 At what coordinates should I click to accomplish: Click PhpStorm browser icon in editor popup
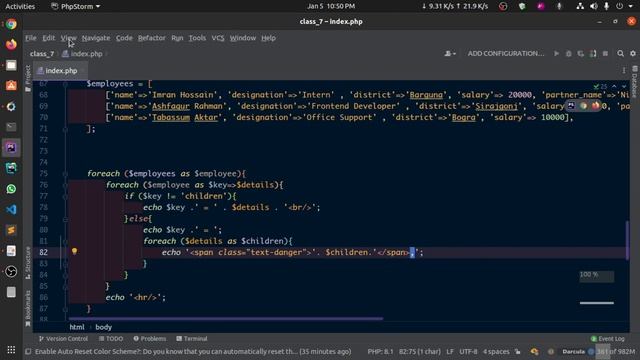point(571,106)
